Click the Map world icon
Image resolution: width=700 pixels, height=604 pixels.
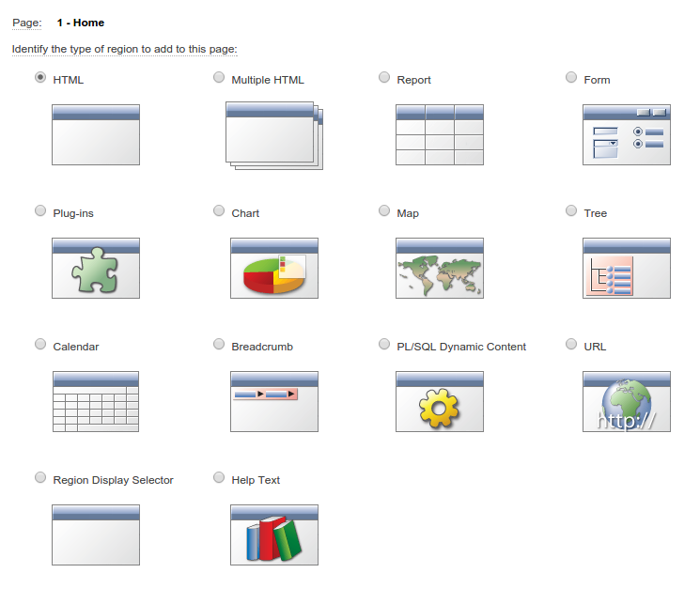440,268
